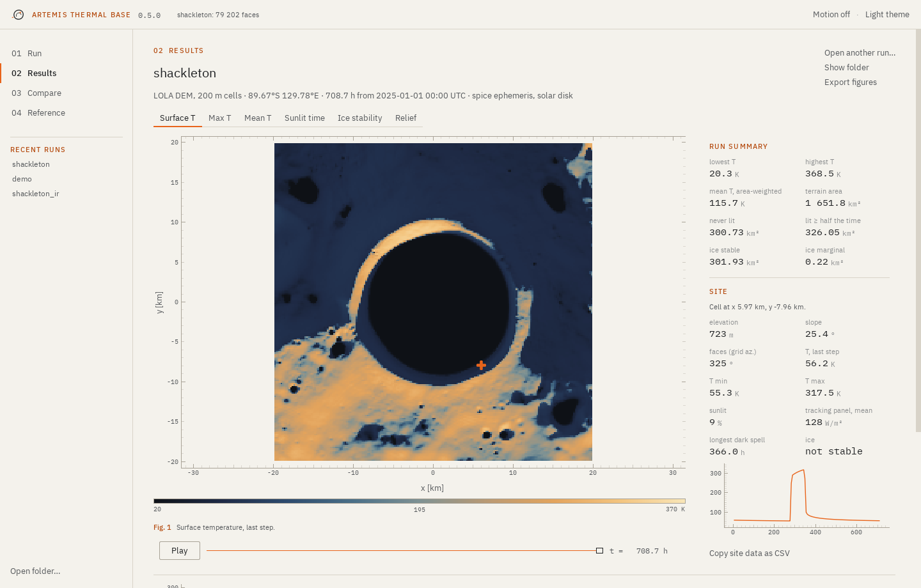The height and width of the screenshot is (588, 921).
Task: Click the 'shackleton: 79 202 faces' header text
Action: [218, 15]
